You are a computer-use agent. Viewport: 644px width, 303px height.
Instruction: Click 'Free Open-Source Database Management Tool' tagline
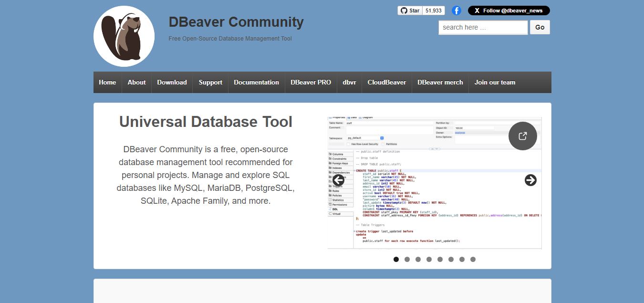click(x=230, y=38)
